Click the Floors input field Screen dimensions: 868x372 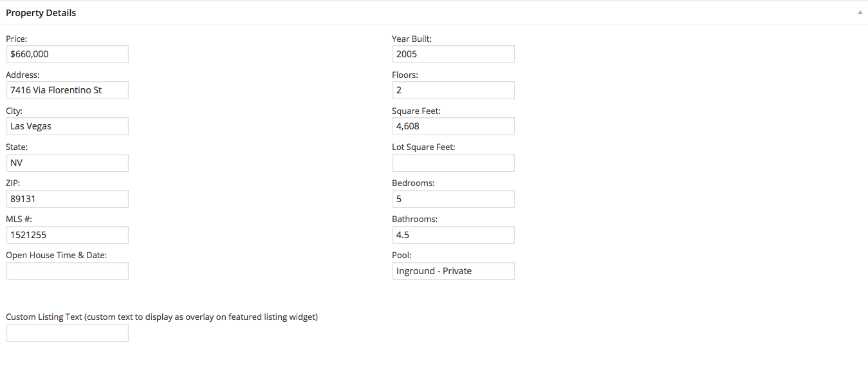coord(454,90)
